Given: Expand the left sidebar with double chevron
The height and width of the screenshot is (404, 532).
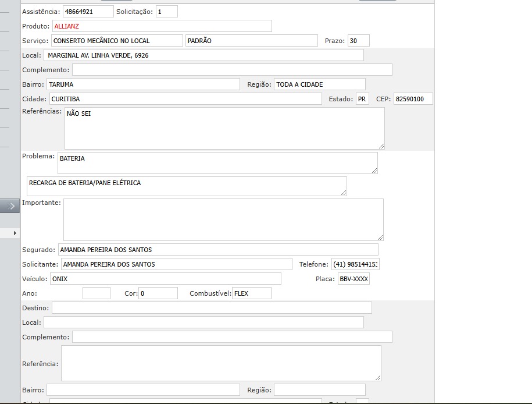Looking at the screenshot, I should click(11, 206).
